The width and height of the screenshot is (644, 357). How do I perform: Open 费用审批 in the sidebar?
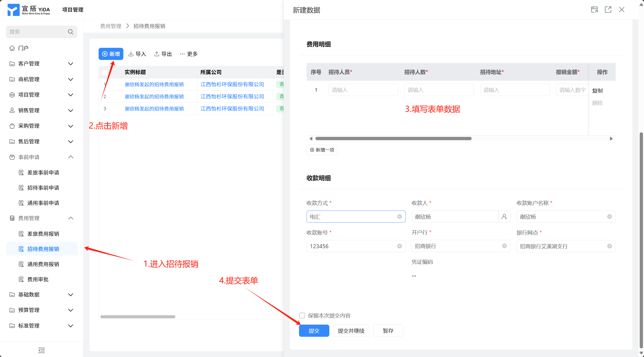tap(38, 279)
